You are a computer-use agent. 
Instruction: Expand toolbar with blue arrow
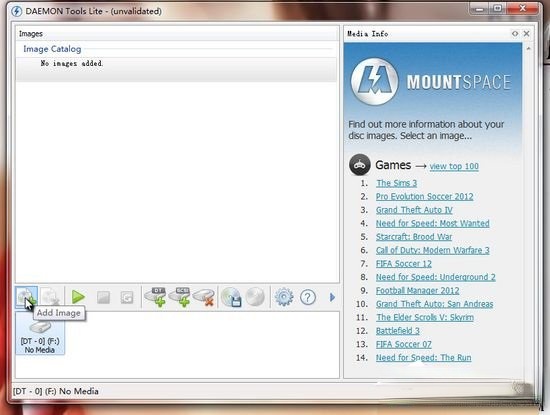click(332, 297)
